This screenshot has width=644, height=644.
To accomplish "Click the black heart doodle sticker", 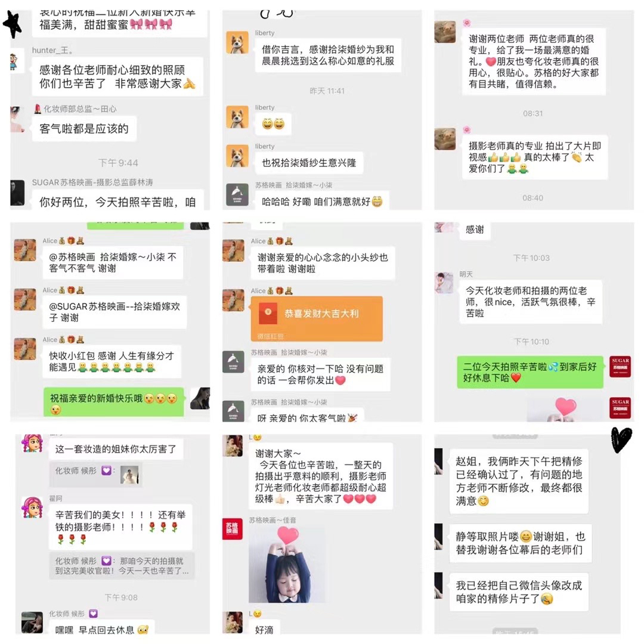I will click(621, 439).
